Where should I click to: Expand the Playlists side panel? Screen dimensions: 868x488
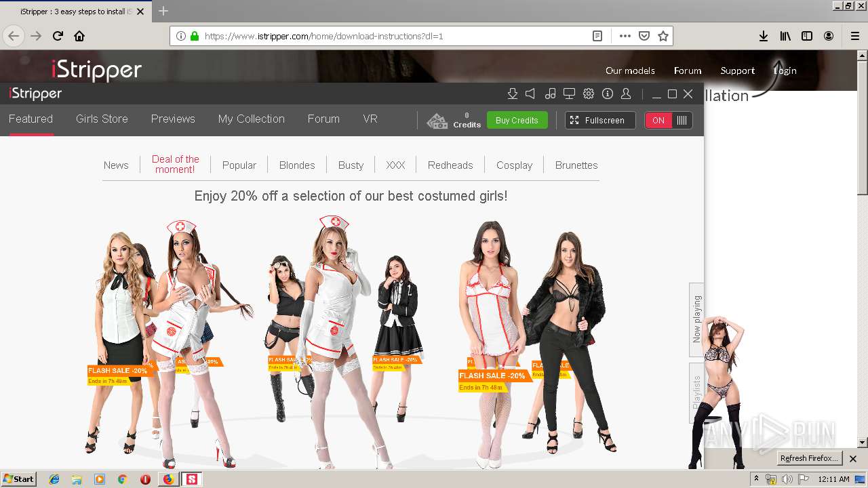[696, 393]
